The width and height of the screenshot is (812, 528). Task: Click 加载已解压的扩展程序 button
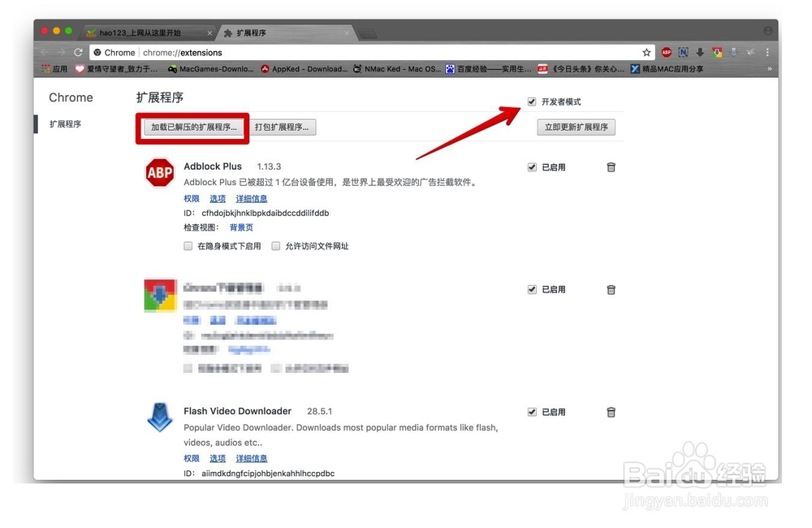(194, 128)
